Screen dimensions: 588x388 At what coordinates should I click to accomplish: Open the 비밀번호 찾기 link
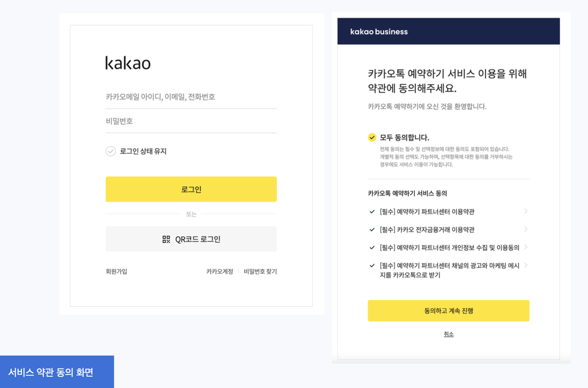pyautogui.click(x=260, y=271)
